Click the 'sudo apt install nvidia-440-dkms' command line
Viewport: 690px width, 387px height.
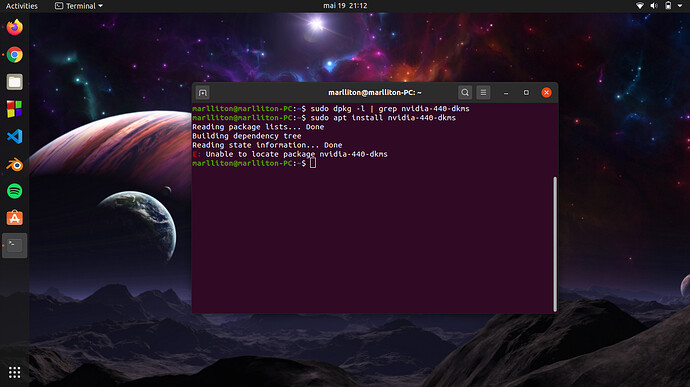click(x=383, y=118)
